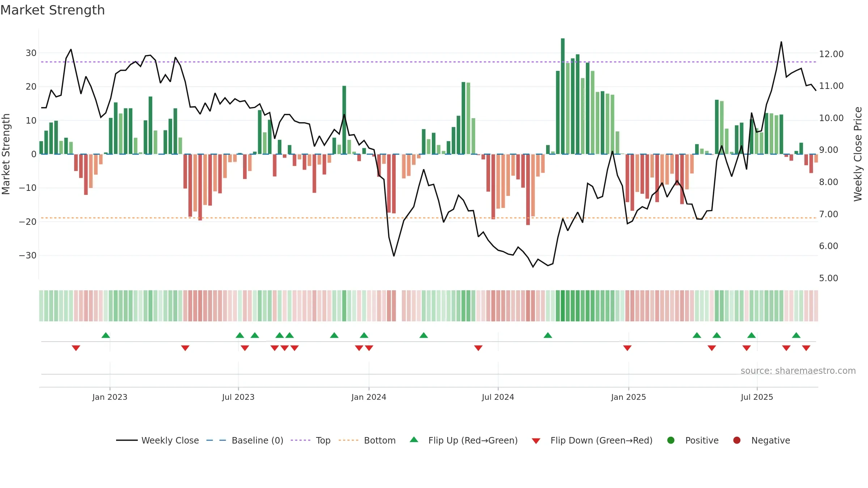Toggle the Negative legend entry
Viewport: 868px width, 488px height.
point(761,440)
